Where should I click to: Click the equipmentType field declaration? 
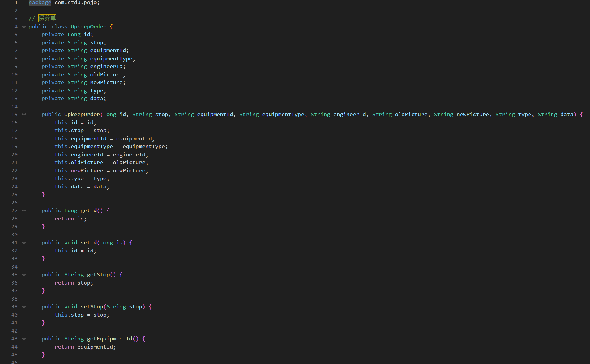111,59
